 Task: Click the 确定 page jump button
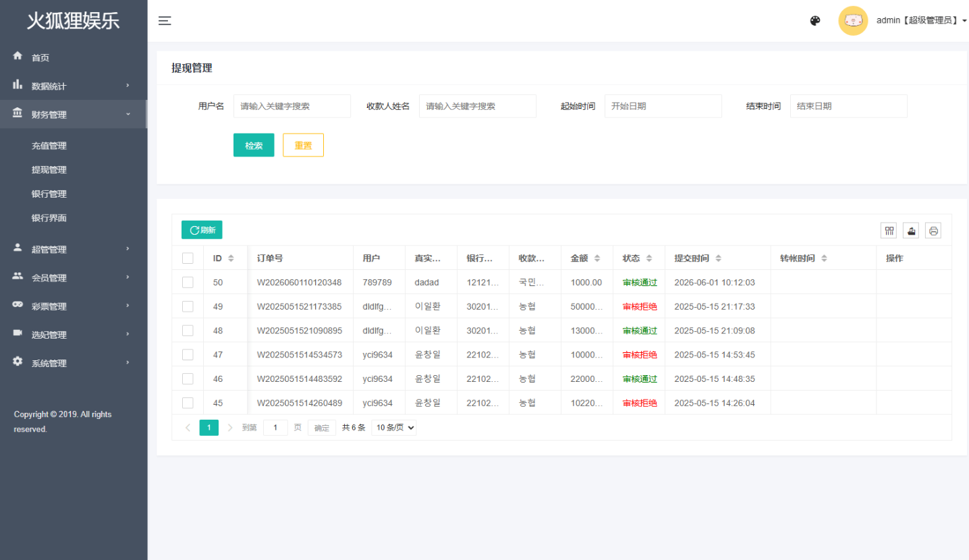tap(322, 428)
